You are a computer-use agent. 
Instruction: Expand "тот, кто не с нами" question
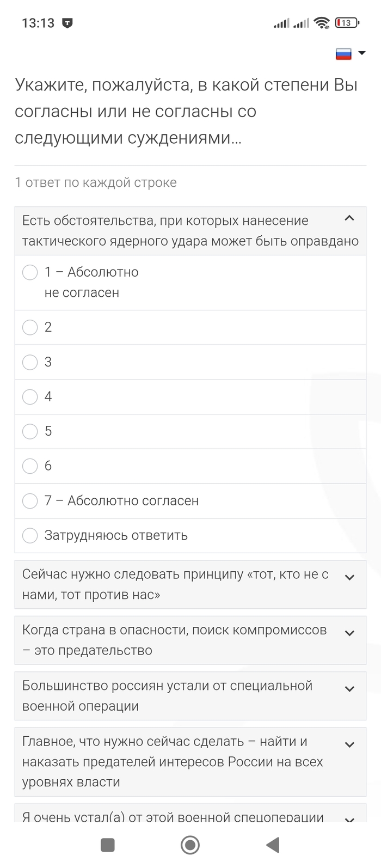coord(350,577)
